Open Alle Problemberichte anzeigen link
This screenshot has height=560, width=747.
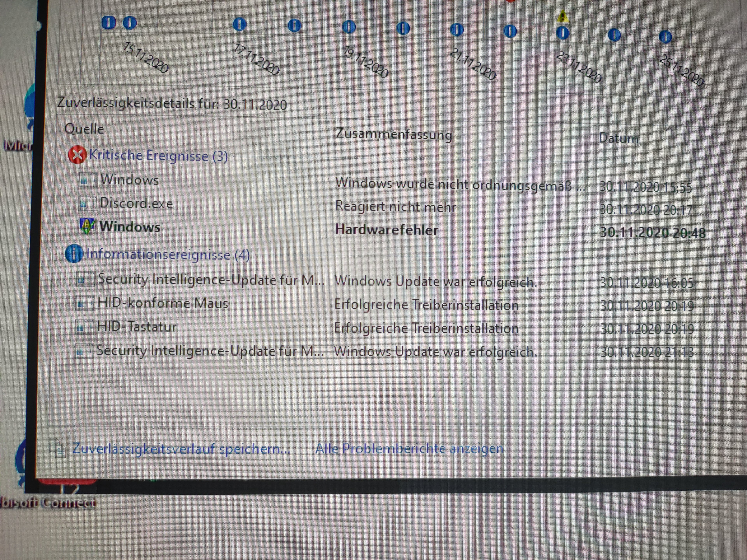pos(409,449)
